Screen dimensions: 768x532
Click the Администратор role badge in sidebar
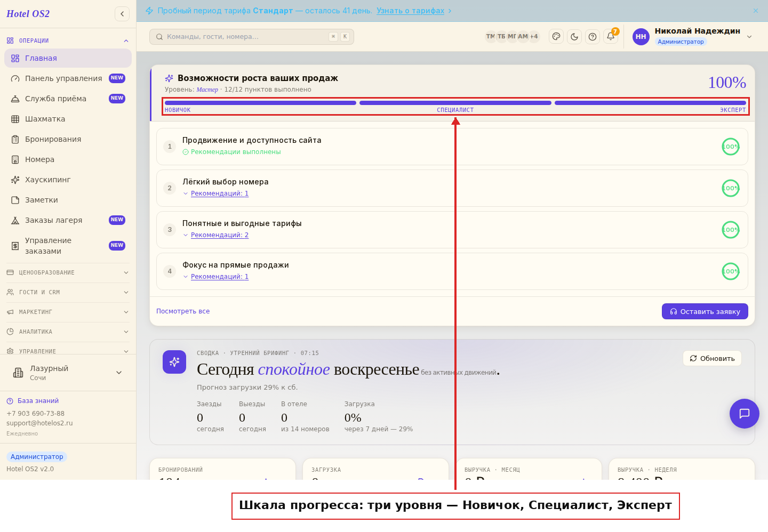37,457
